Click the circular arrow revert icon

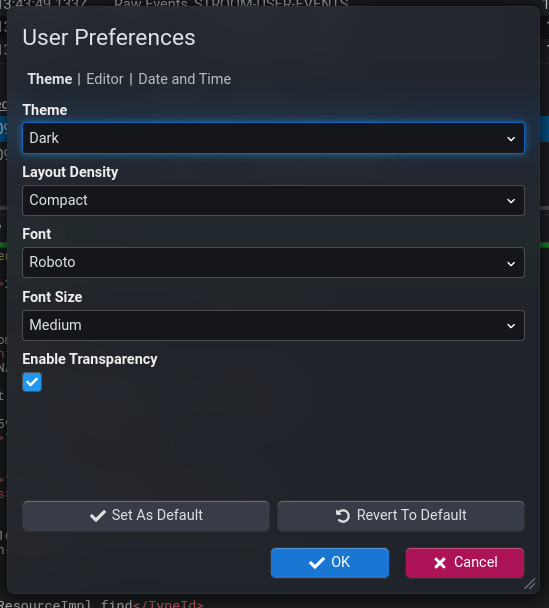coord(343,516)
